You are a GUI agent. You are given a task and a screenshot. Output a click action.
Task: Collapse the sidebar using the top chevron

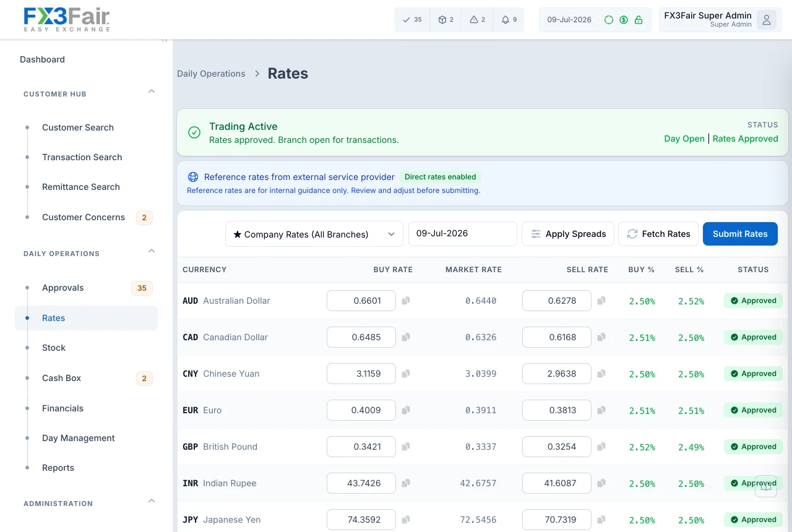pos(164,40)
